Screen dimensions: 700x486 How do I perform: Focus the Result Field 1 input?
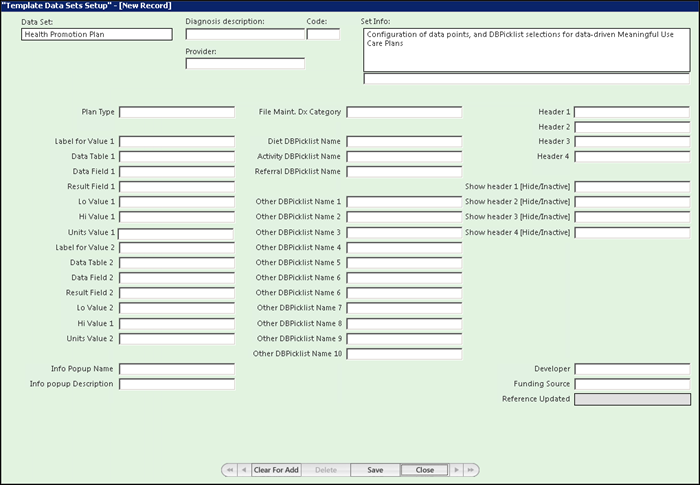pyautogui.click(x=177, y=187)
